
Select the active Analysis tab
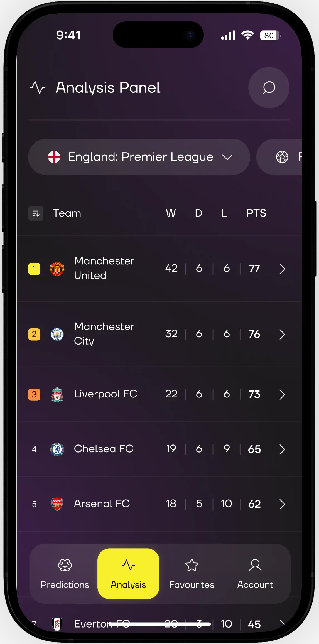[128, 574]
